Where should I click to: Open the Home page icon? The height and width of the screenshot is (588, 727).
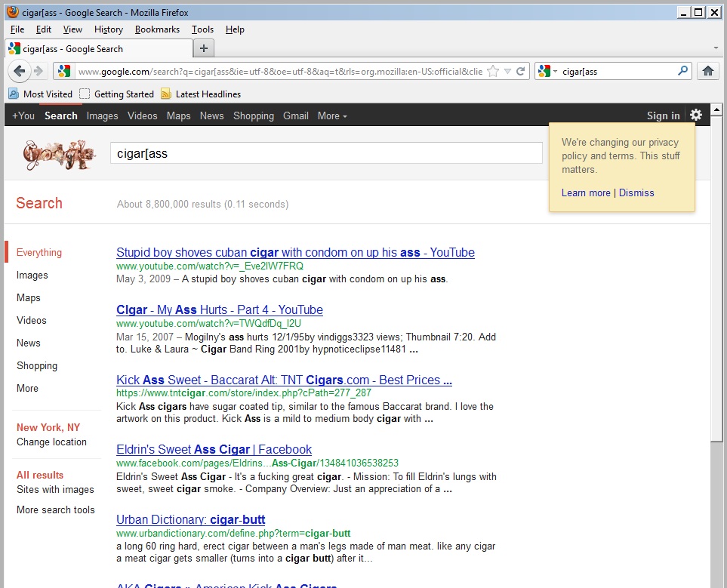[707, 71]
